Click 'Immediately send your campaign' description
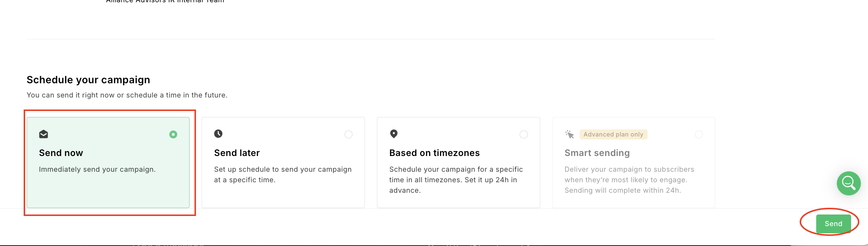Image resolution: width=868 pixels, height=246 pixels. pyautogui.click(x=97, y=169)
